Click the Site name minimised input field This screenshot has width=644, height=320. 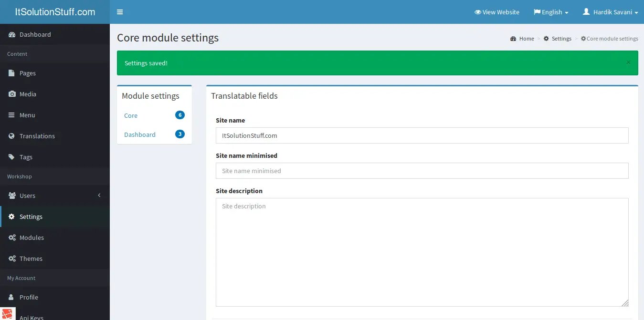[x=422, y=171]
